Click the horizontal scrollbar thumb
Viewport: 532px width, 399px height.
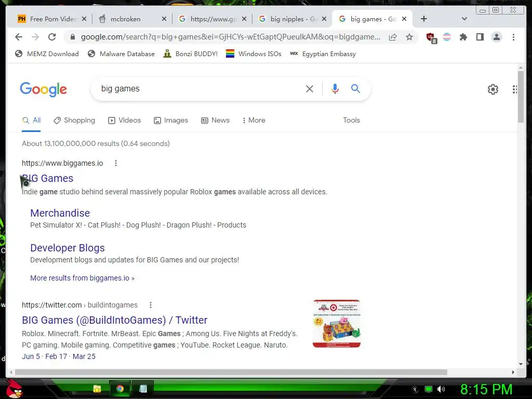(231, 373)
